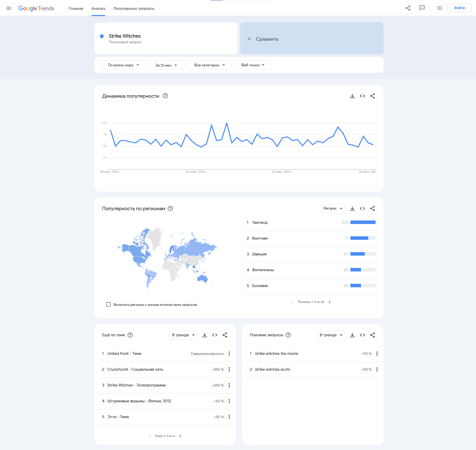Open the strike witches ecchi query

[x=273, y=369]
